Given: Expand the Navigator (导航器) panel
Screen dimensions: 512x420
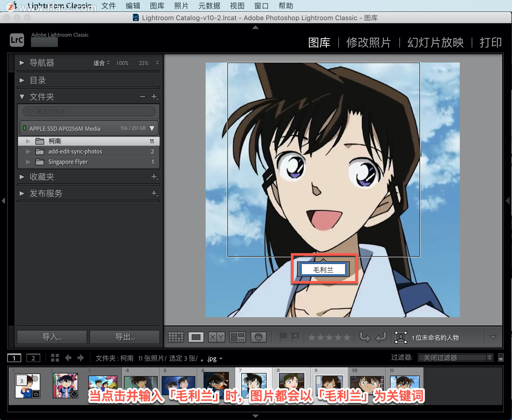Looking at the screenshot, I should [x=22, y=63].
